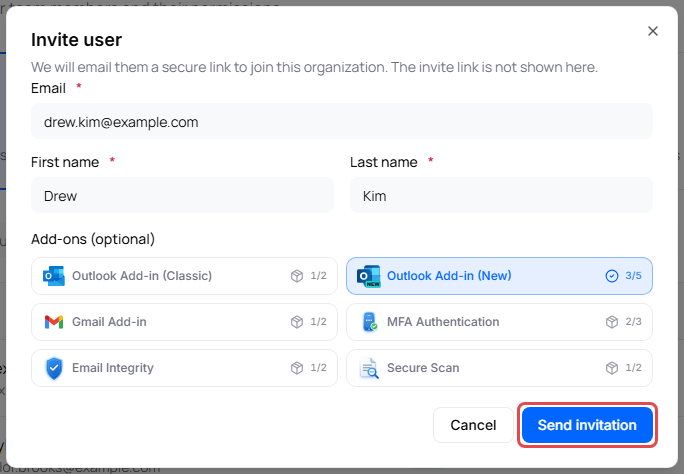Select the Outlook Add-in (Classic) add-on

click(x=184, y=276)
